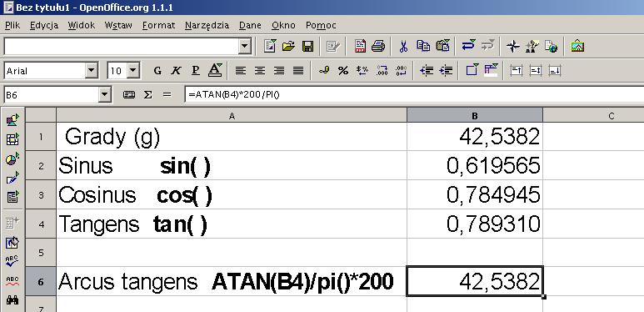The height and width of the screenshot is (312, 644).
Task: Open the Arial font name dropdown arrow
Action: pos(91,71)
